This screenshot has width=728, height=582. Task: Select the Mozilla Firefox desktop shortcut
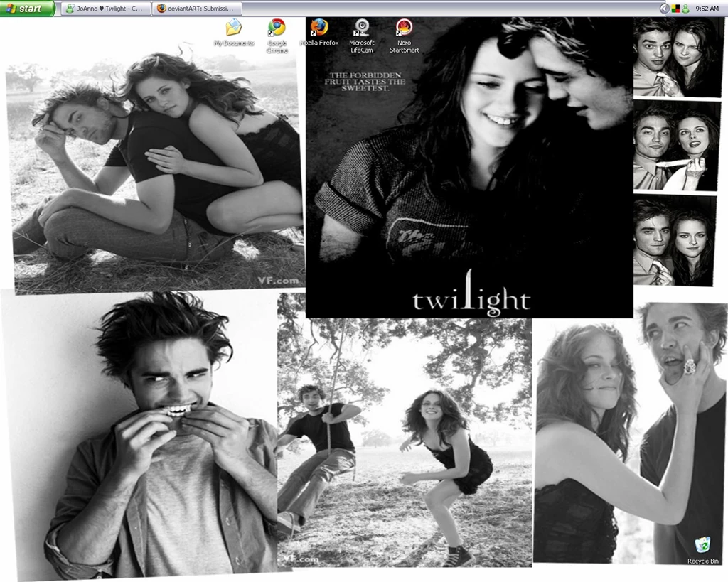click(319, 33)
